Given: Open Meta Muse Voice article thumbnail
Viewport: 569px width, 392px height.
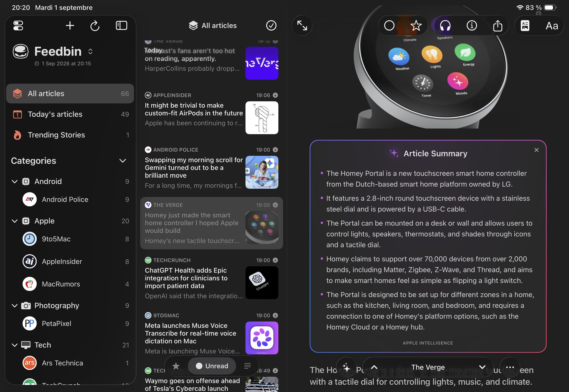Looking at the screenshot, I should tap(262, 338).
